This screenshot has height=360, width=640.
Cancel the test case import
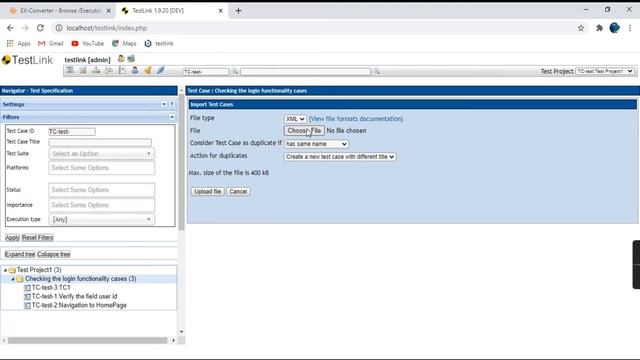[x=238, y=191]
